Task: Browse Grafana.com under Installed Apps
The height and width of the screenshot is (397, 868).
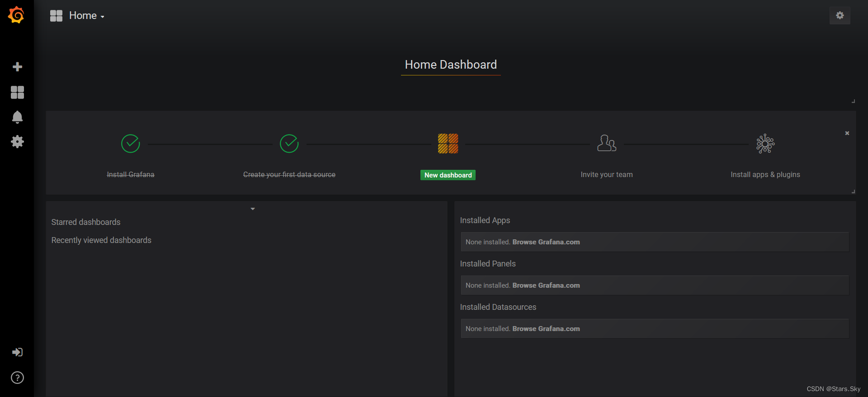Action: coord(546,242)
